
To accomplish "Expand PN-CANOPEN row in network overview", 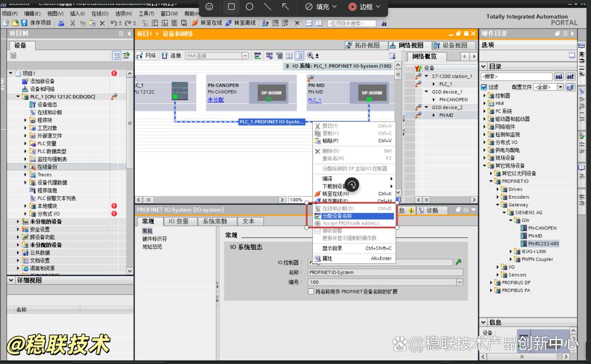I will click(434, 100).
